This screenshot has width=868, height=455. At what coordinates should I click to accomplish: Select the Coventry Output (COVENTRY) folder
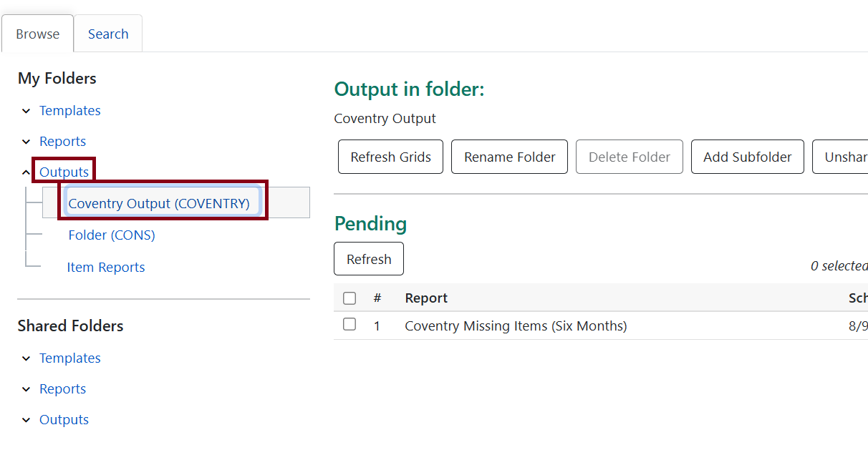pos(162,203)
